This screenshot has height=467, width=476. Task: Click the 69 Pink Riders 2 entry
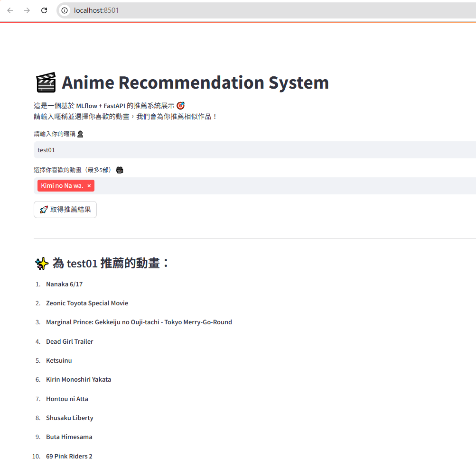pos(69,456)
